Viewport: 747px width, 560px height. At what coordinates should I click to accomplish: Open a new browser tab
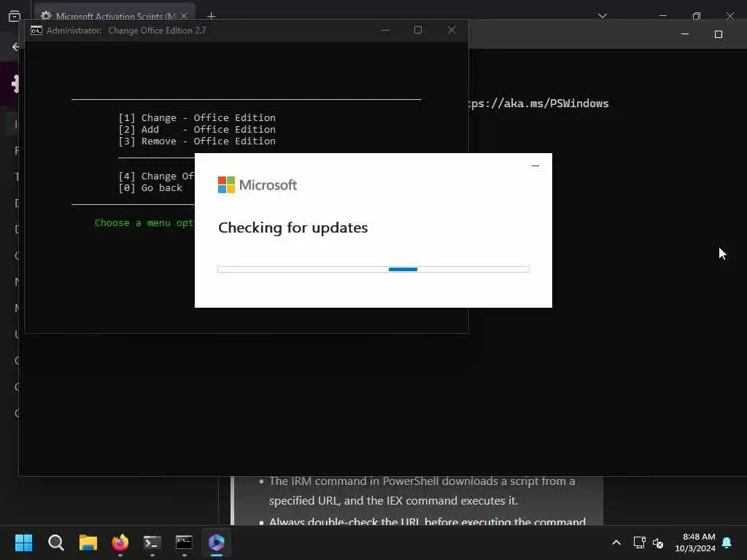click(211, 16)
